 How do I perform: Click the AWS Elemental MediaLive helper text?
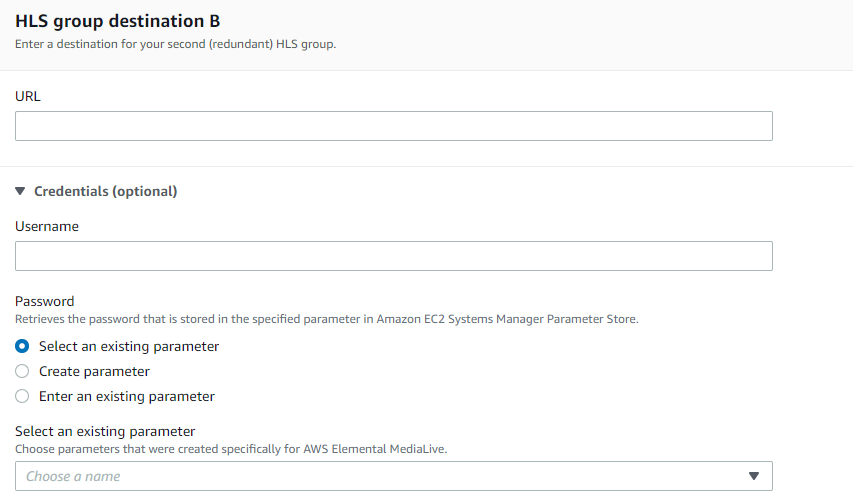pos(231,449)
